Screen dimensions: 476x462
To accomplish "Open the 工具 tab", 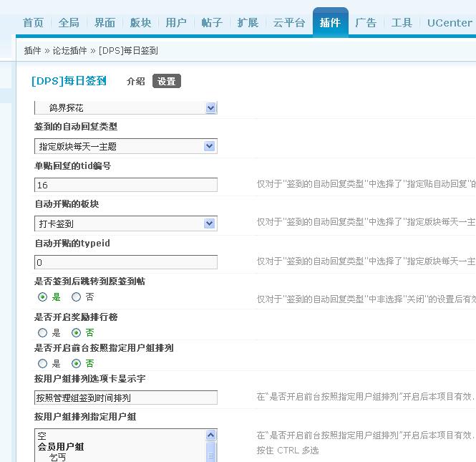I will click(x=402, y=23).
